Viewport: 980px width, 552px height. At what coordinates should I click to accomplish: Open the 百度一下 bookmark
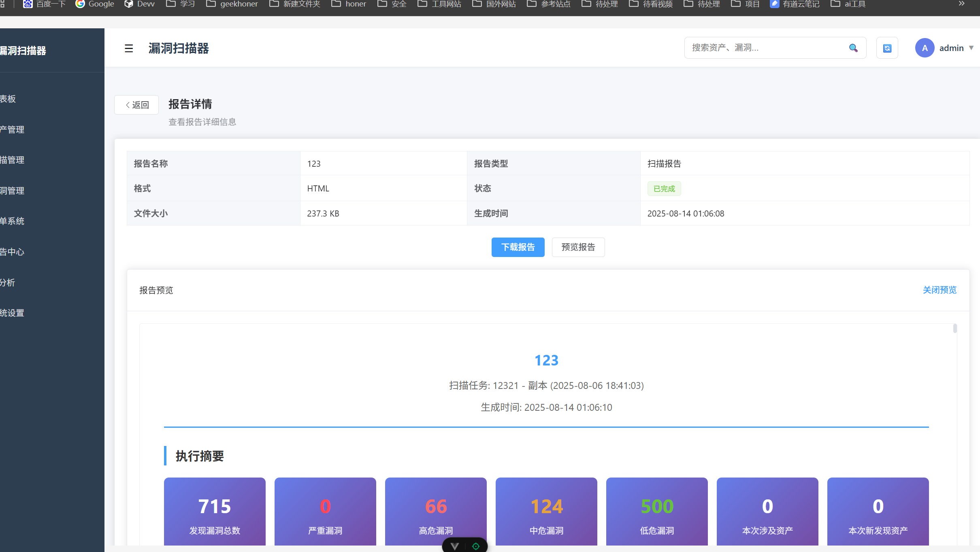point(45,4)
